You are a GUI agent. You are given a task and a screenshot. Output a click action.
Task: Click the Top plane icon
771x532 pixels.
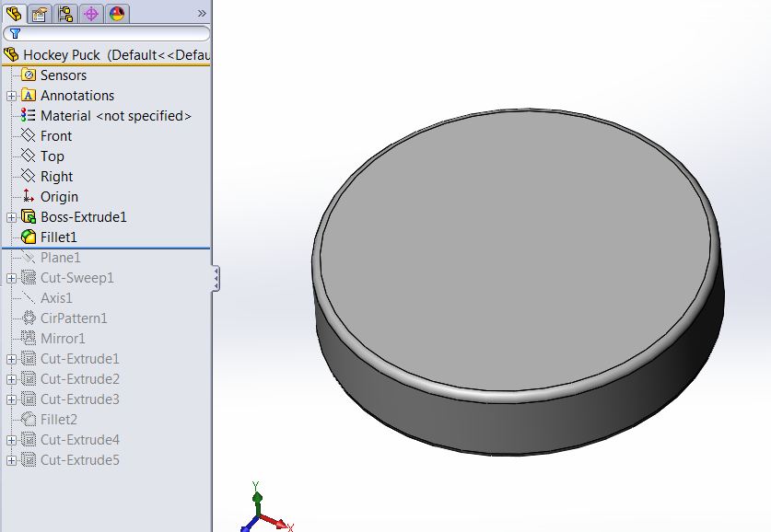(29, 156)
